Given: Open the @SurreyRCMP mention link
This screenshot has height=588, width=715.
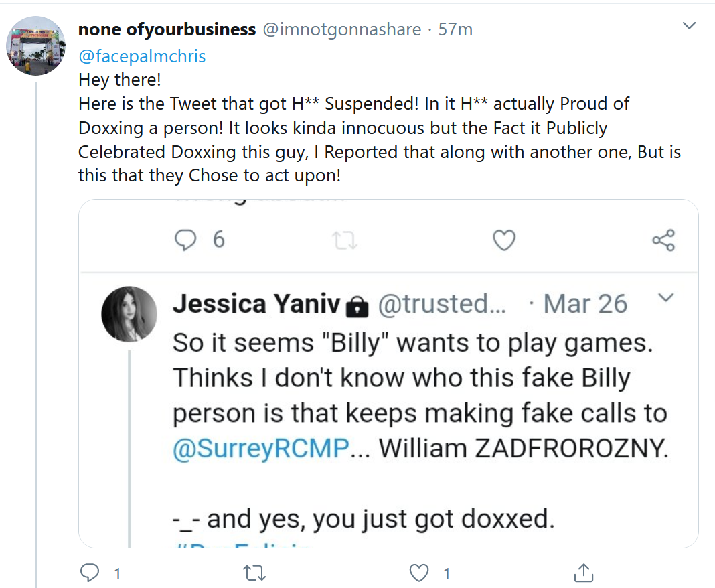Looking at the screenshot, I should tap(261, 448).
